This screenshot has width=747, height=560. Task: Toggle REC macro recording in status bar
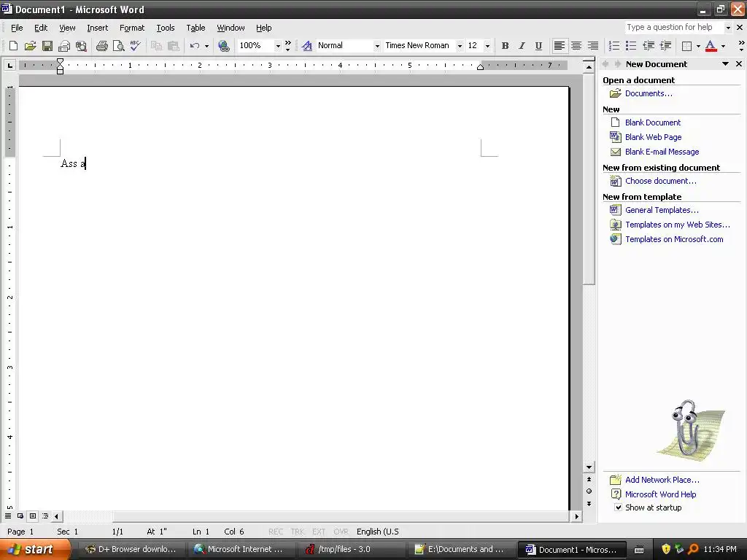(x=275, y=532)
